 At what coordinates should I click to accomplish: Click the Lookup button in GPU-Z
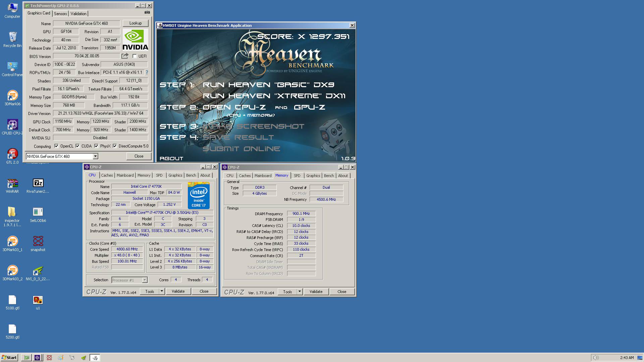[x=136, y=23]
